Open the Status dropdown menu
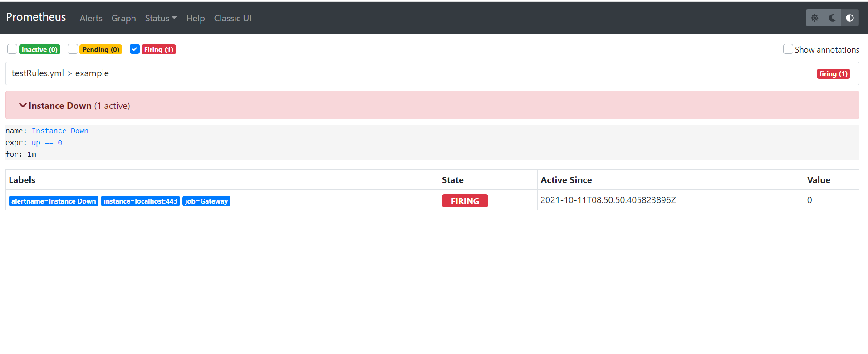The height and width of the screenshot is (354, 868). point(161,18)
